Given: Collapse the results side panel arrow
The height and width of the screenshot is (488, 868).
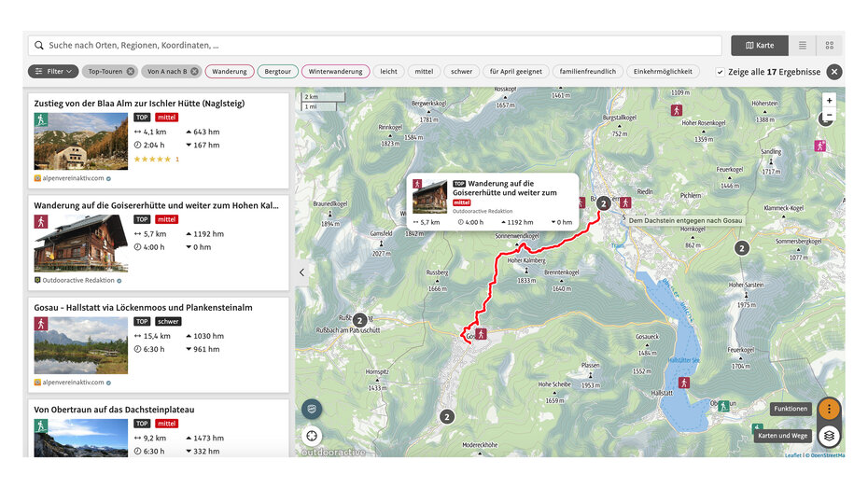Looking at the screenshot, I should coord(301,272).
